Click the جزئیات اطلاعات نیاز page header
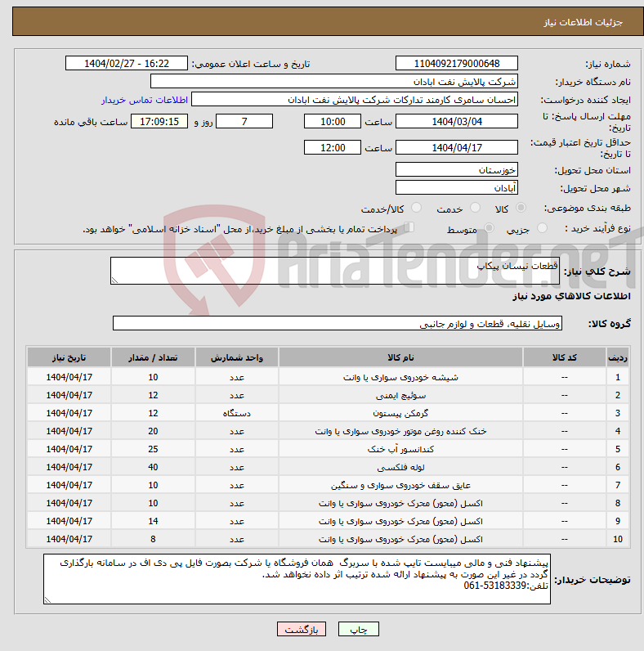Viewport: 644px width, 651px height. (583, 22)
